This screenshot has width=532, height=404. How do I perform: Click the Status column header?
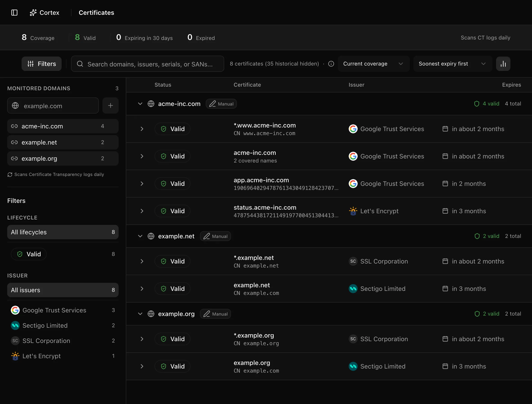(x=163, y=85)
